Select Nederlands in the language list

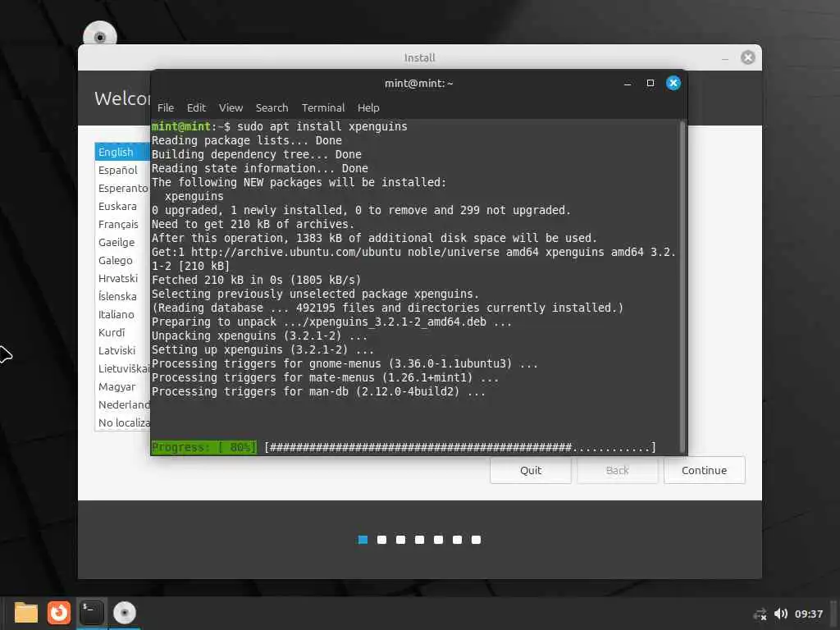[x=123, y=404]
